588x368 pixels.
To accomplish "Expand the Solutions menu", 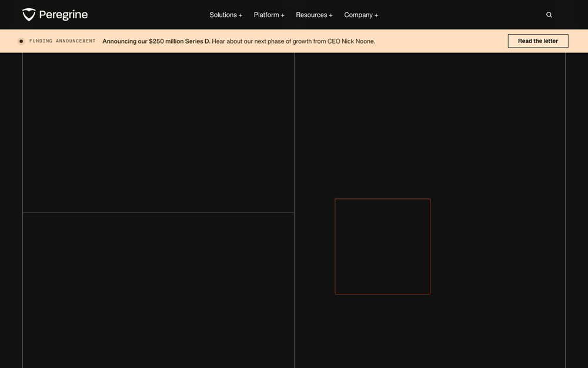I will (226, 15).
